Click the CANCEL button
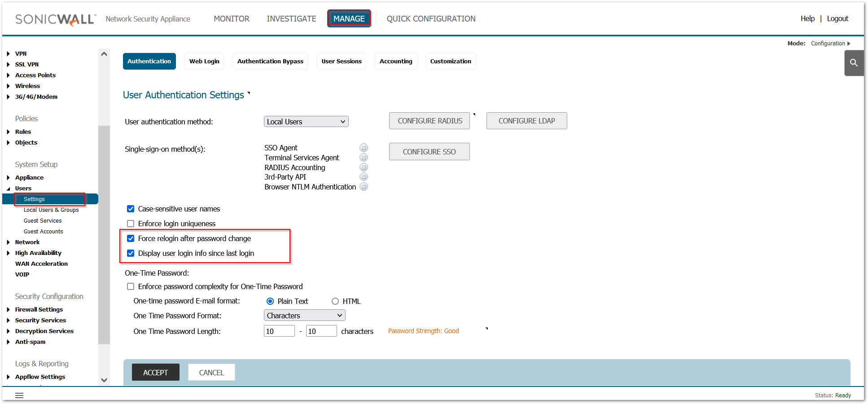 point(211,372)
